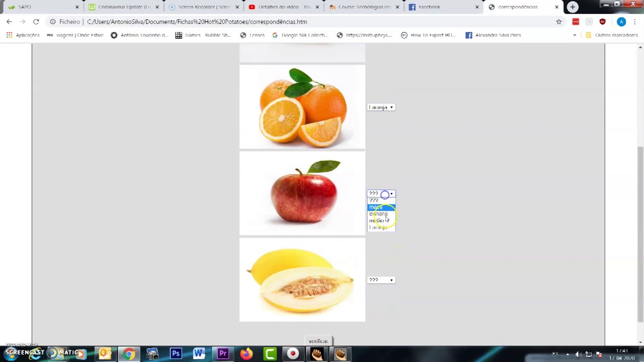Switch to the Coronavirus Update tab

124,7
